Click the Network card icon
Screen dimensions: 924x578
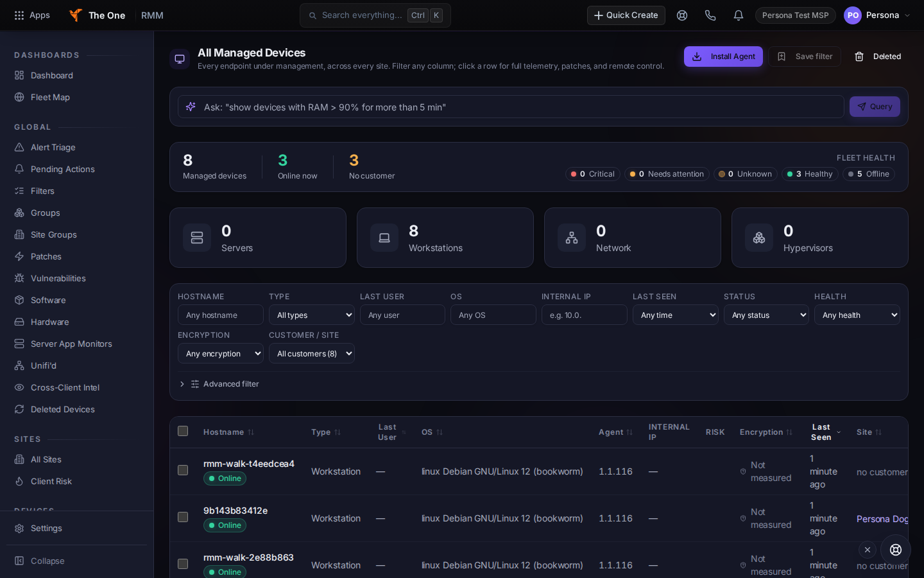click(x=572, y=238)
